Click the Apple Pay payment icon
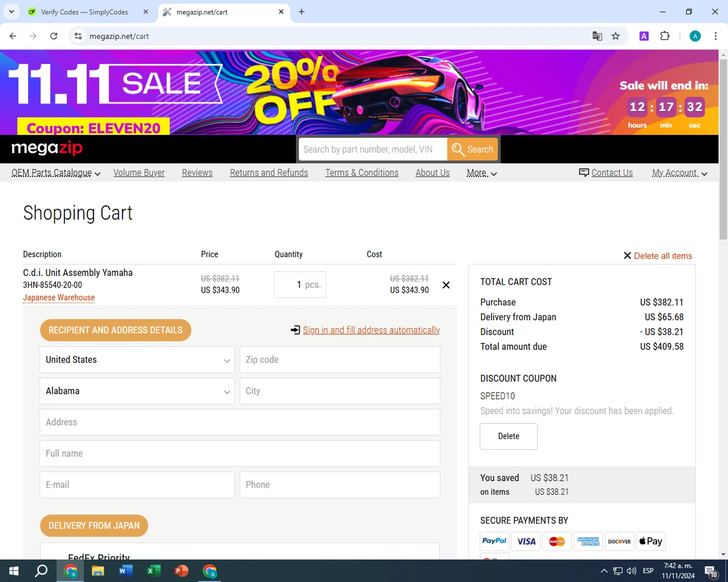The height and width of the screenshot is (582, 728). click(x=650, y=541)
